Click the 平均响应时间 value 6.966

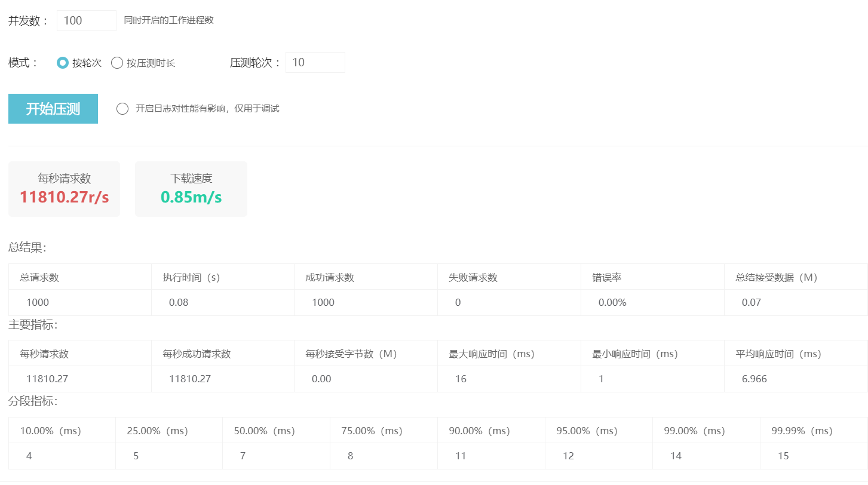tap(754, 379)
